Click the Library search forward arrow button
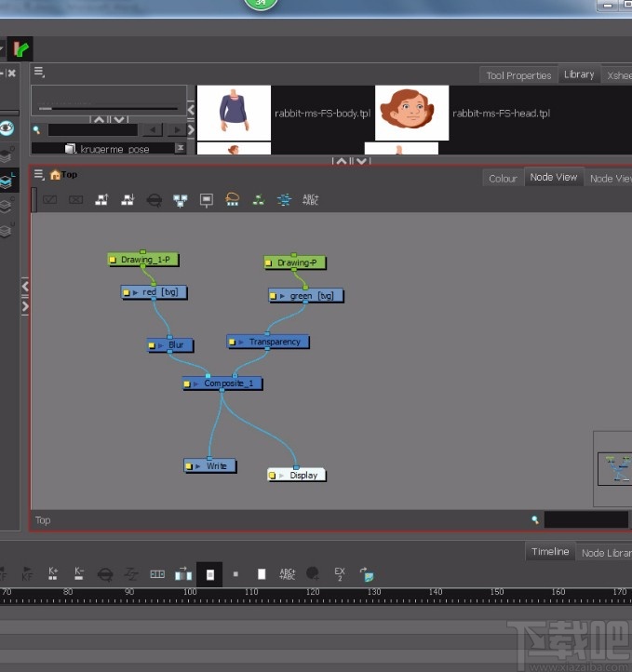632x672 pixels. tap(176, 129)
